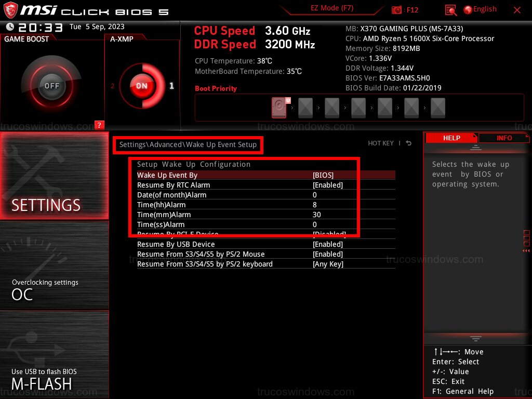The image size is (532, 399).
Task: Select the Time(mm)Alarm value field
Action: pyautogui.click(x=317, y=215)
